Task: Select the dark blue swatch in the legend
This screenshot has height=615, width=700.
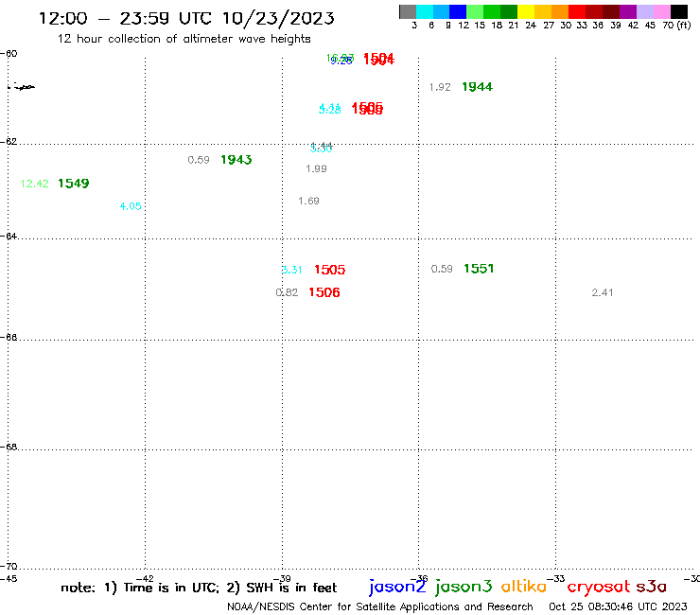Action: (x=459, y=11)
